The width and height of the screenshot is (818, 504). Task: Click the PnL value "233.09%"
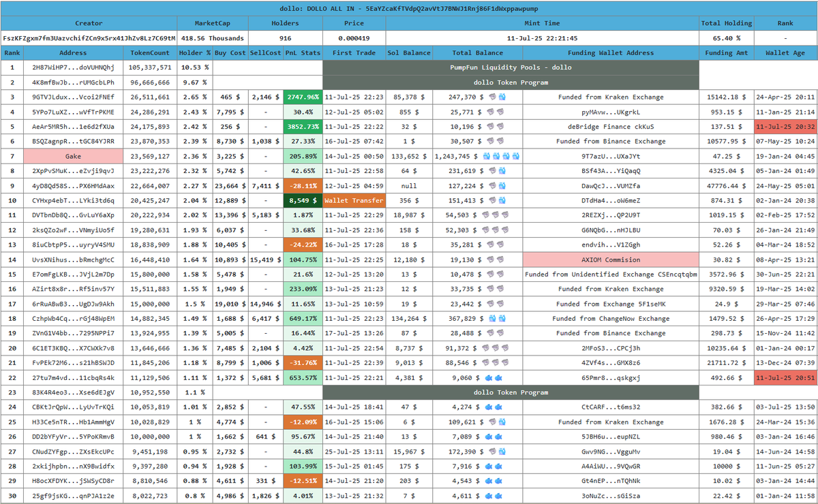coord(303,289)
